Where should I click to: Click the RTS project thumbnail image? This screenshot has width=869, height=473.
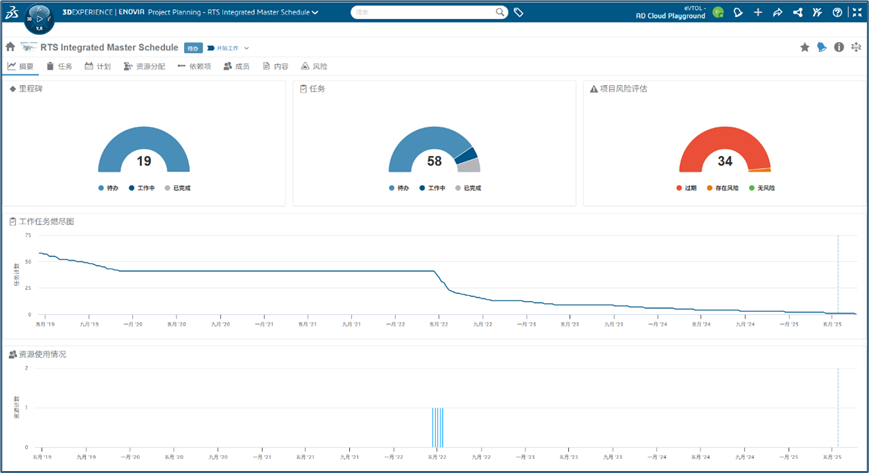point(29,47)
